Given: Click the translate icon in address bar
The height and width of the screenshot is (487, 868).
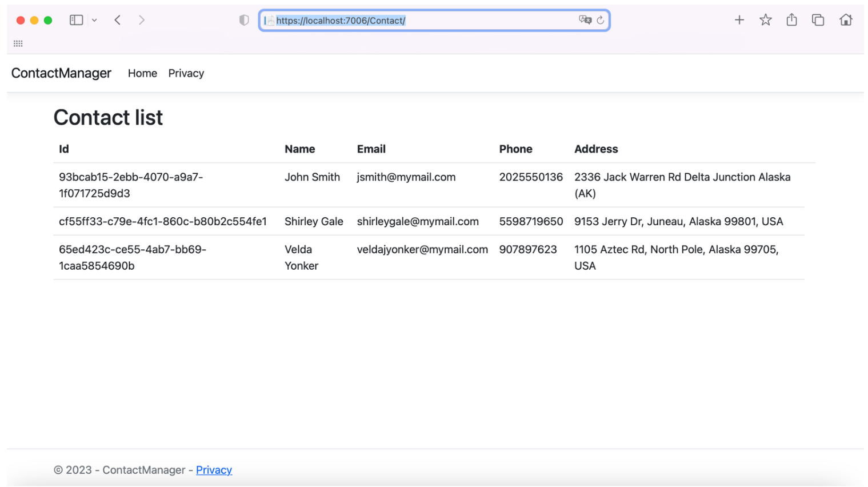Looking at the screenshot, I should (585, 20).
